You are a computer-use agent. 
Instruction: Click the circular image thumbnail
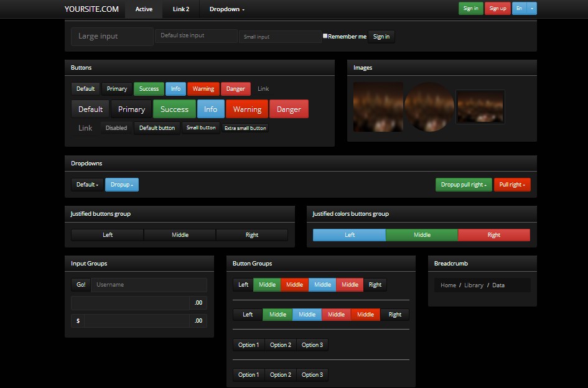coord(429,108)
